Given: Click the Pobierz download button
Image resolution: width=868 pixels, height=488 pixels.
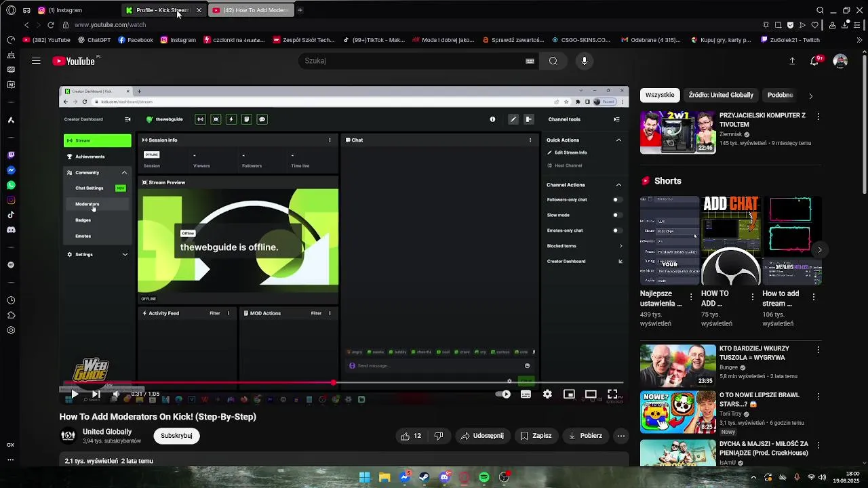Looking at the screenshot, I should point(585,436).
